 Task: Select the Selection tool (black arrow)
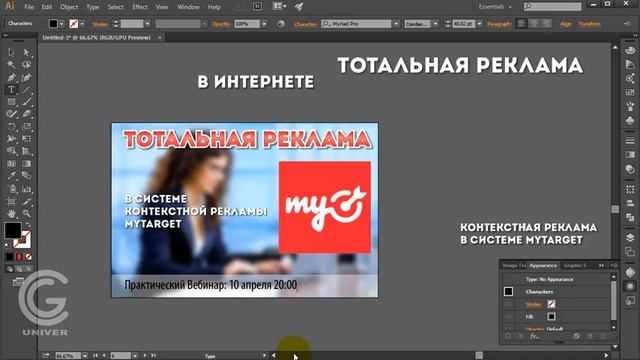[11, 52]
